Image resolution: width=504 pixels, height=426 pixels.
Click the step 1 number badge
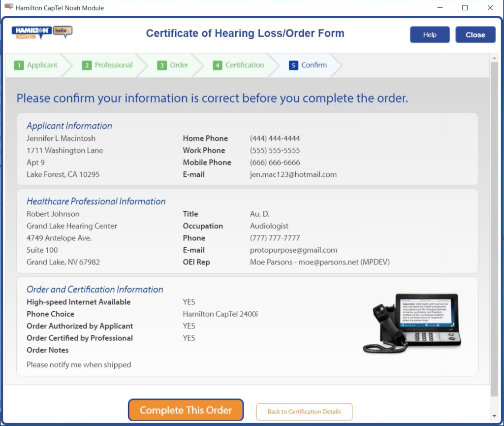[x=19, y=66]
